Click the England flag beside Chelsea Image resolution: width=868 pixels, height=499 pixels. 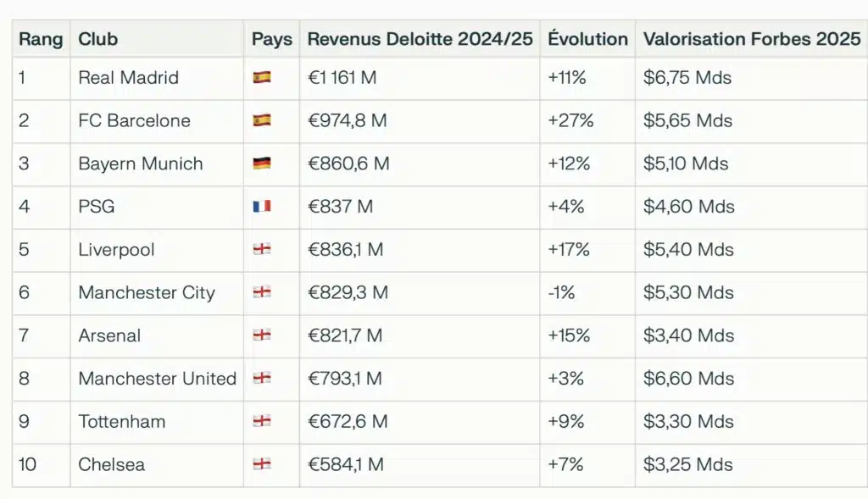(261, 464)
